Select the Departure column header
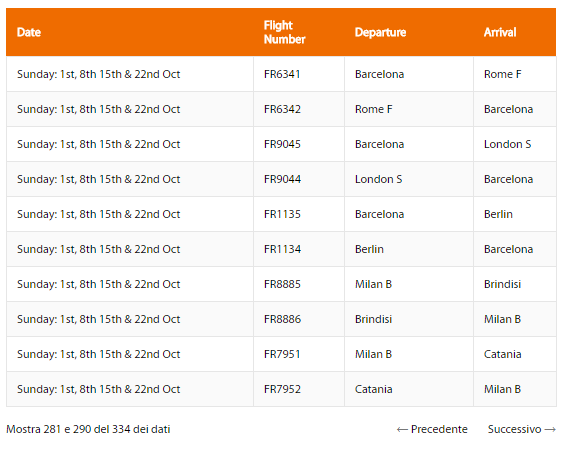The width and height of the screenshot is (569, 460). pos(380,32)
